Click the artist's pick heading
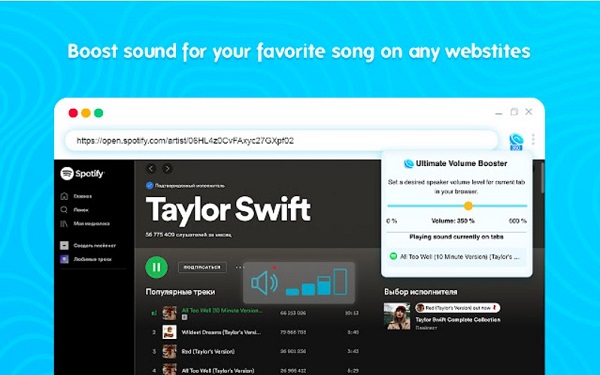 coord(421,292)
